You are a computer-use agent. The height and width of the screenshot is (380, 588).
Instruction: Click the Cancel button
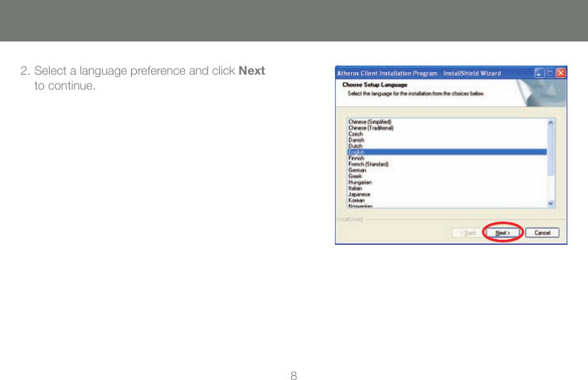542,232
